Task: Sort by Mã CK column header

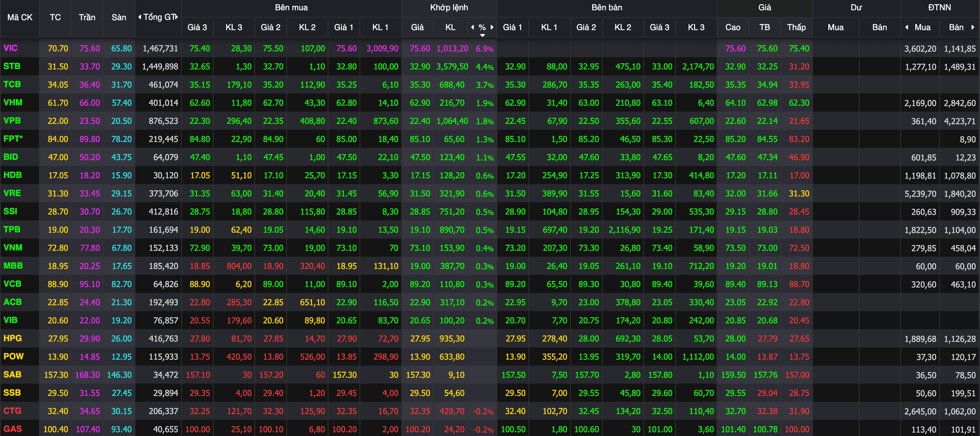Action: [x=20, y=17]
